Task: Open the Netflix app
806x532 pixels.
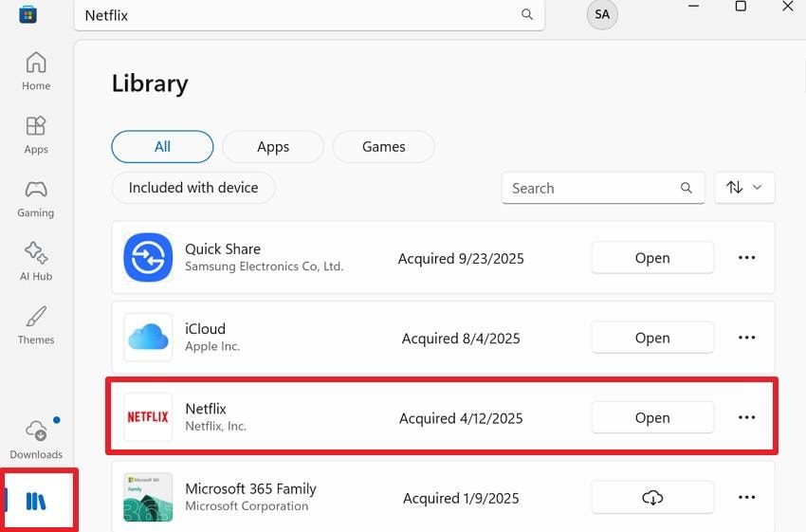Action: pyautogui.click(x=652, y=417)
